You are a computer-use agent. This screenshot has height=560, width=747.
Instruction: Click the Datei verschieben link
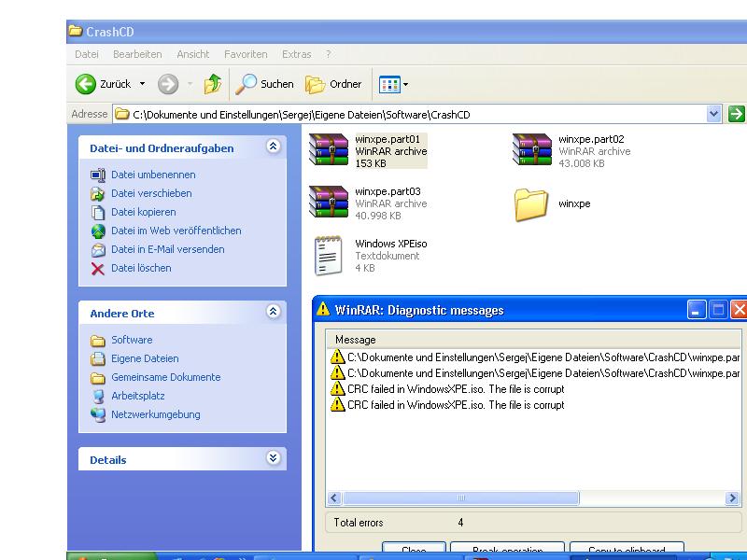pyautogui.click(x=151, y=193)
